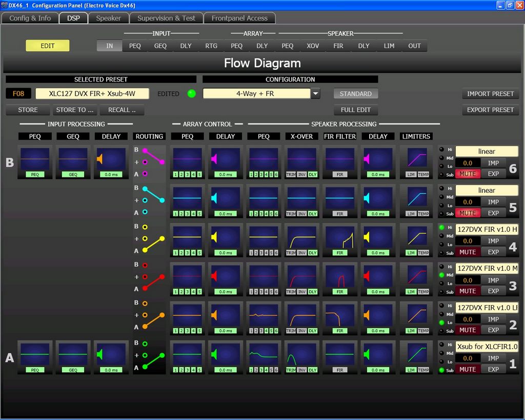Select routing B for channel 4
Screen dimensions: 525x420
(x=145, y=227)
